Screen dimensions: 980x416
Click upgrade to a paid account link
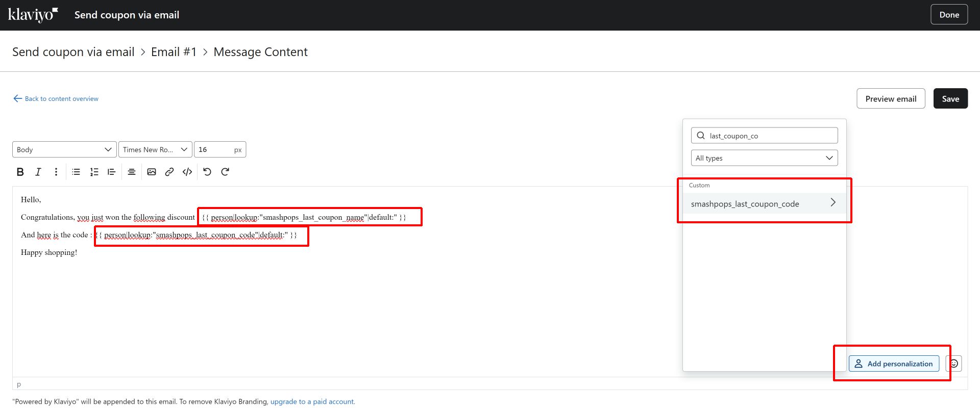coord(312,402)
